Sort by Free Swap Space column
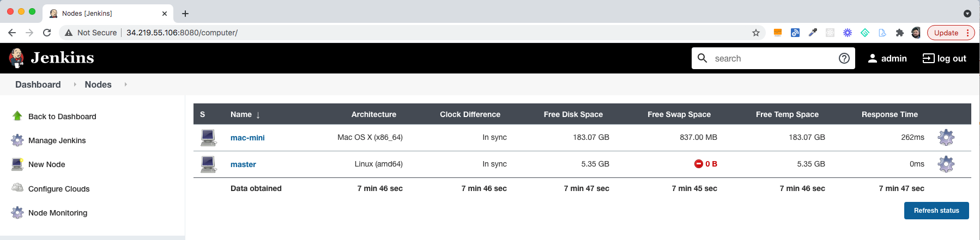This screenshot has height=240, width=980. 679,114
